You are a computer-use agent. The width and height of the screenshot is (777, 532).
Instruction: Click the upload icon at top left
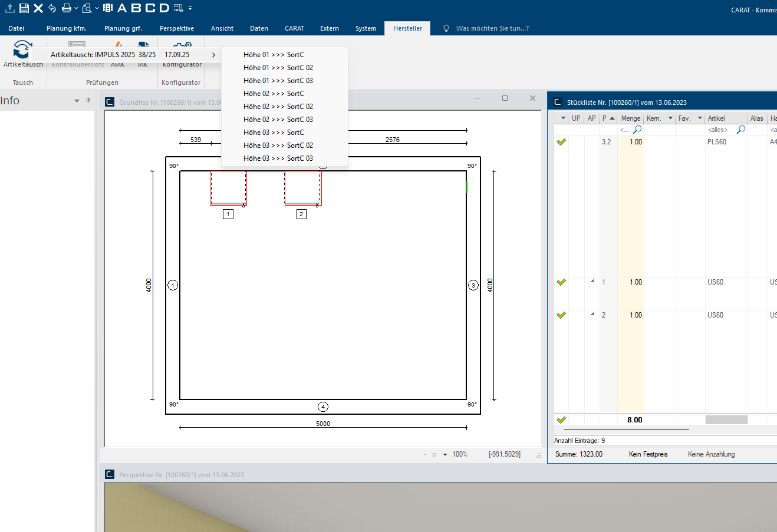(x=9, y=8)
